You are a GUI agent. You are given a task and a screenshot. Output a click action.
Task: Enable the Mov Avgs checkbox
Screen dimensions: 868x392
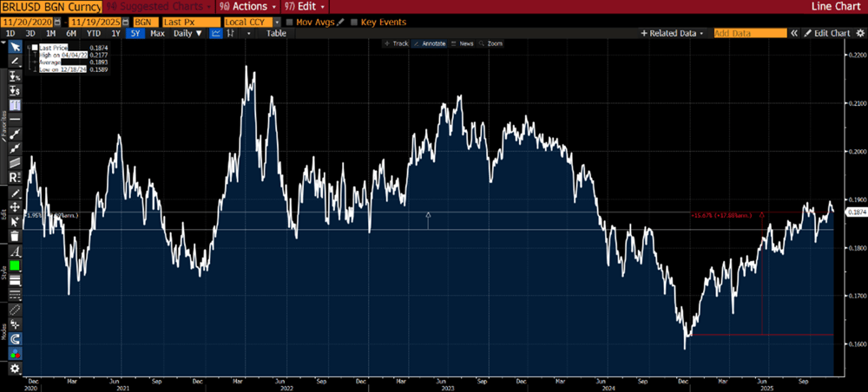coord(290,21)
